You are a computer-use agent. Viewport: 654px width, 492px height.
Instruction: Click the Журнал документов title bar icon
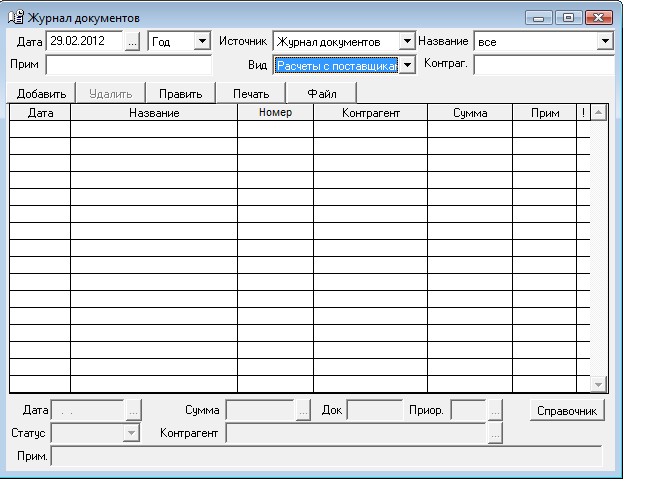(16, 18)
